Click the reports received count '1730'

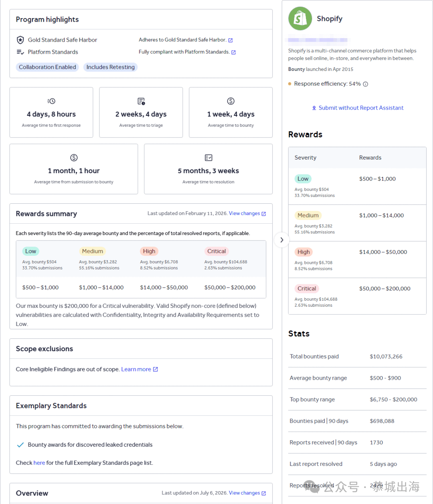coord(376,443)
